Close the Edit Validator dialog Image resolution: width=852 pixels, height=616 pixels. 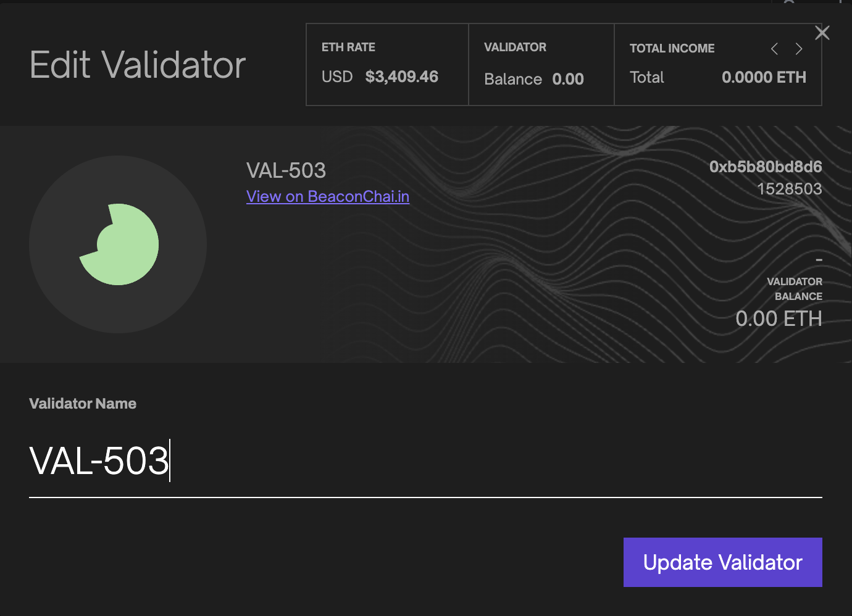click(x=822, y=33)
